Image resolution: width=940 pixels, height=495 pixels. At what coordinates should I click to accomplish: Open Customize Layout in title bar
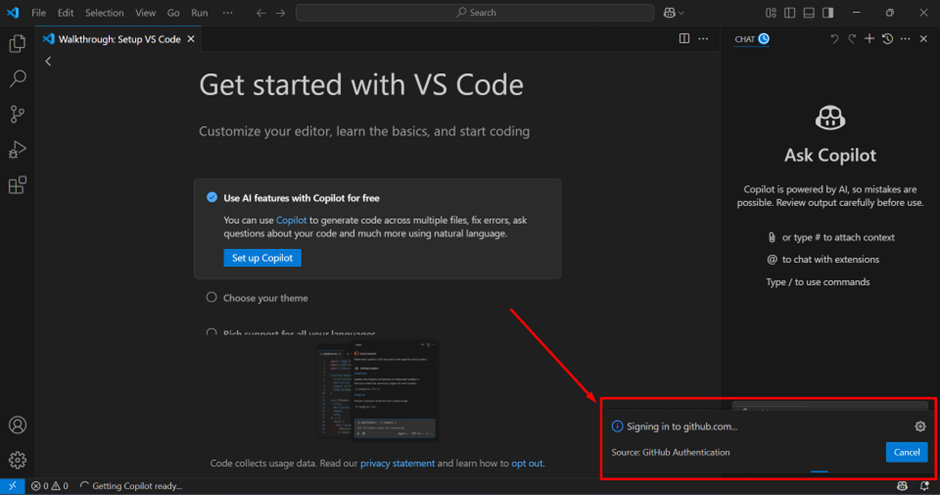tap(771, 13)
